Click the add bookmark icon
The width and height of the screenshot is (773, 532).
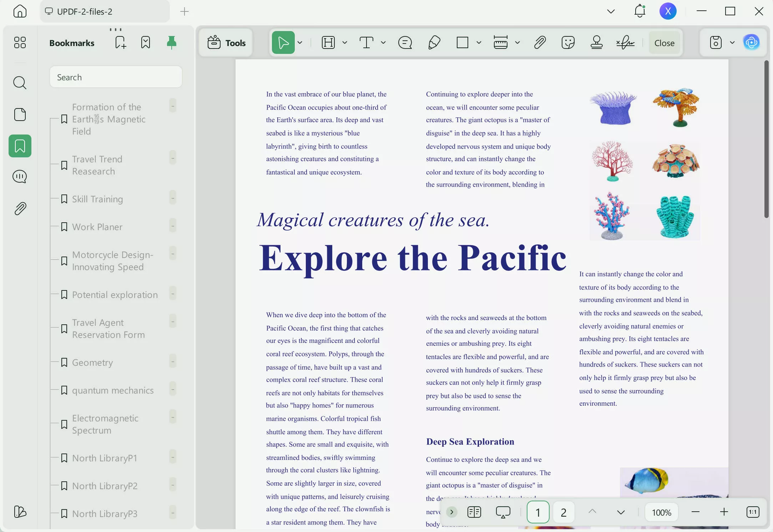point(121,43)
